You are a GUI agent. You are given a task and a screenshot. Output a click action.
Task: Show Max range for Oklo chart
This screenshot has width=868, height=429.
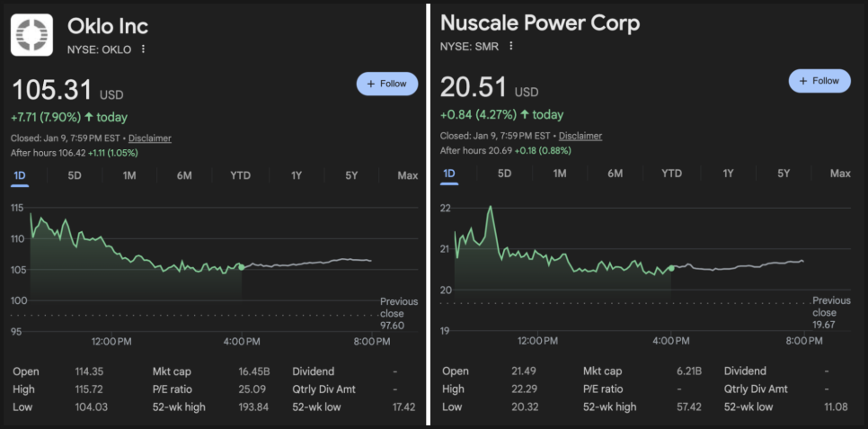click(x=407, y=175)
